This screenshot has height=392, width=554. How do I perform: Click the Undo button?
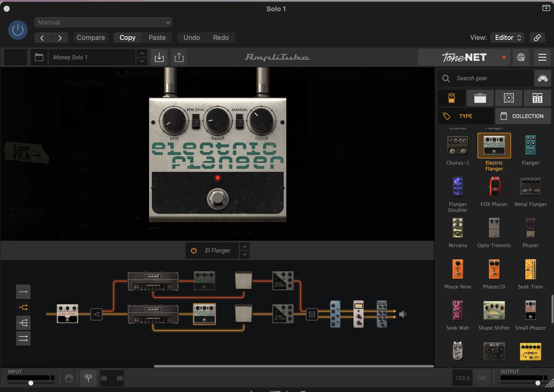[192, 38]
